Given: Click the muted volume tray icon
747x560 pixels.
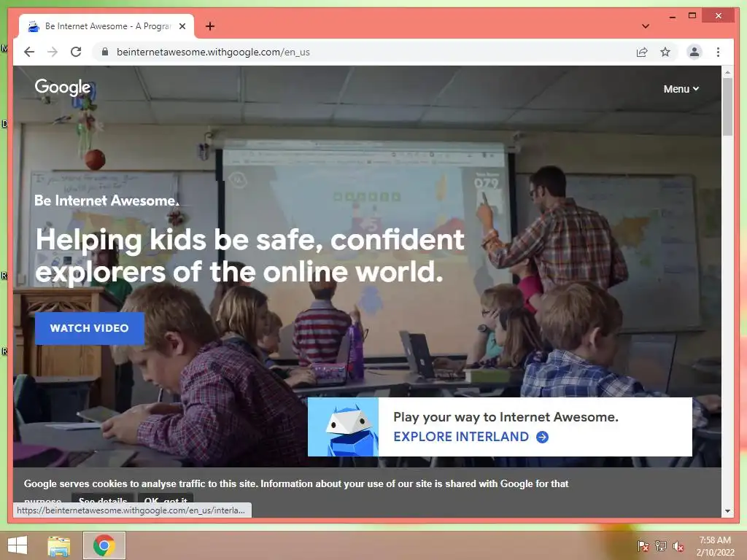Looking at the screenshot, I should click(x=678, y=546).
